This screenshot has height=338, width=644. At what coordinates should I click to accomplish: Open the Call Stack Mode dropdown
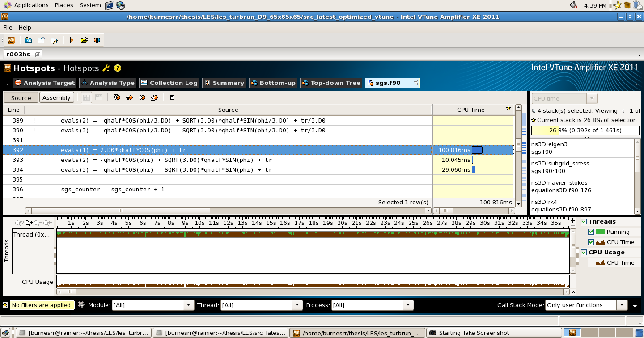pyautogui.click(x=622, y=305)
